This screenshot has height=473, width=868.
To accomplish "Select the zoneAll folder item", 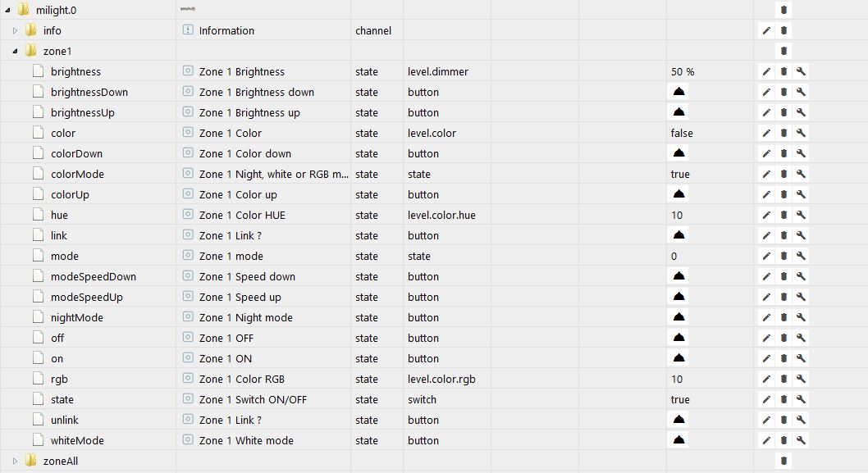I will pyautogui.click(x=61, y=462).
